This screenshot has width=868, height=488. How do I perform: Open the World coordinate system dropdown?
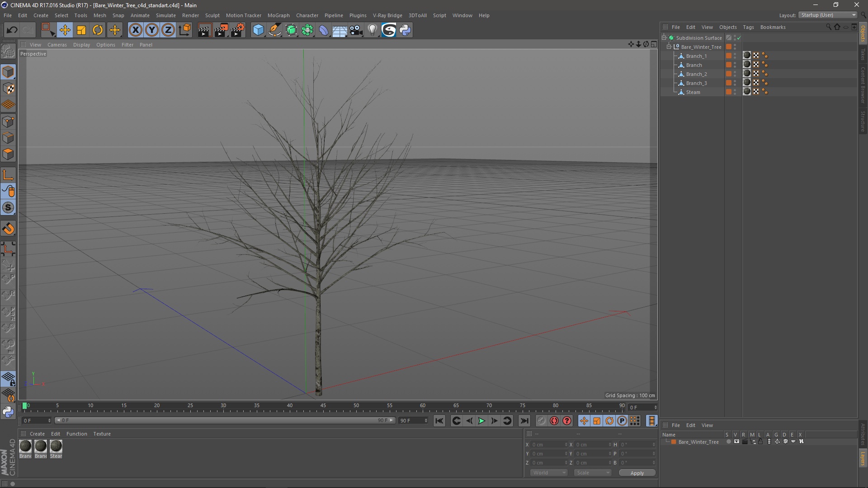pos(549,473)
